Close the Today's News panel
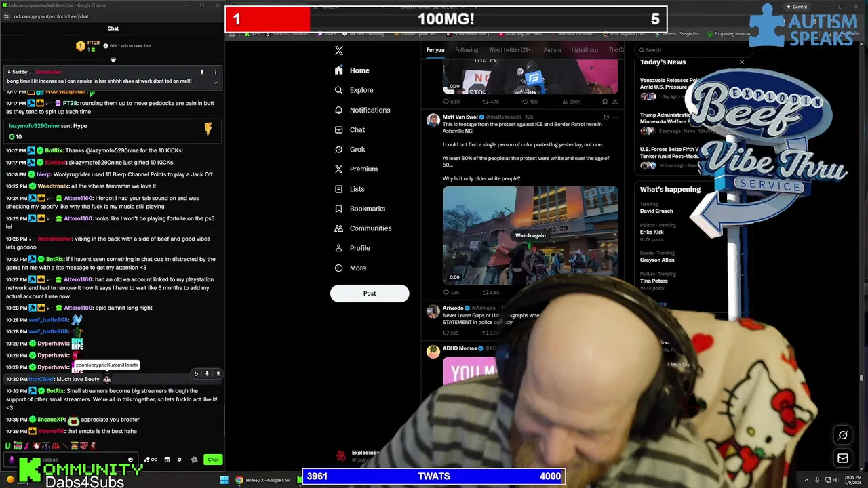The width and height of the screenshot is (868, 488). click(x=741, y=62)
